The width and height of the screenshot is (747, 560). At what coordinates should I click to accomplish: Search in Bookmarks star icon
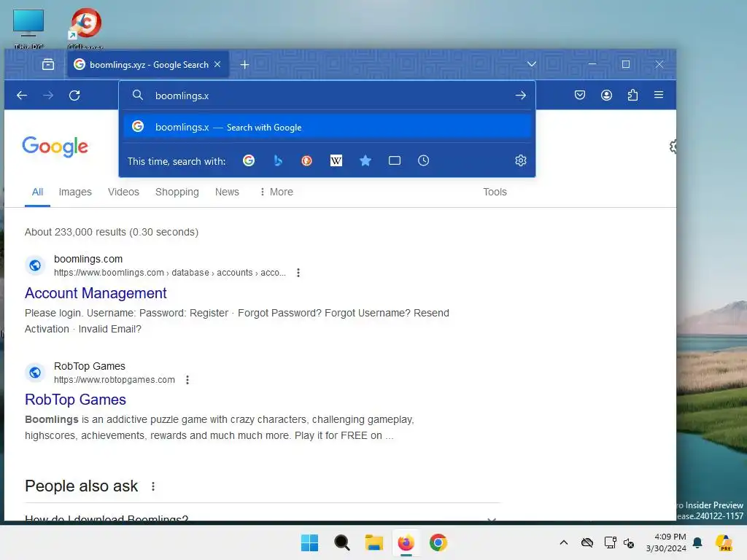point(365,160)
